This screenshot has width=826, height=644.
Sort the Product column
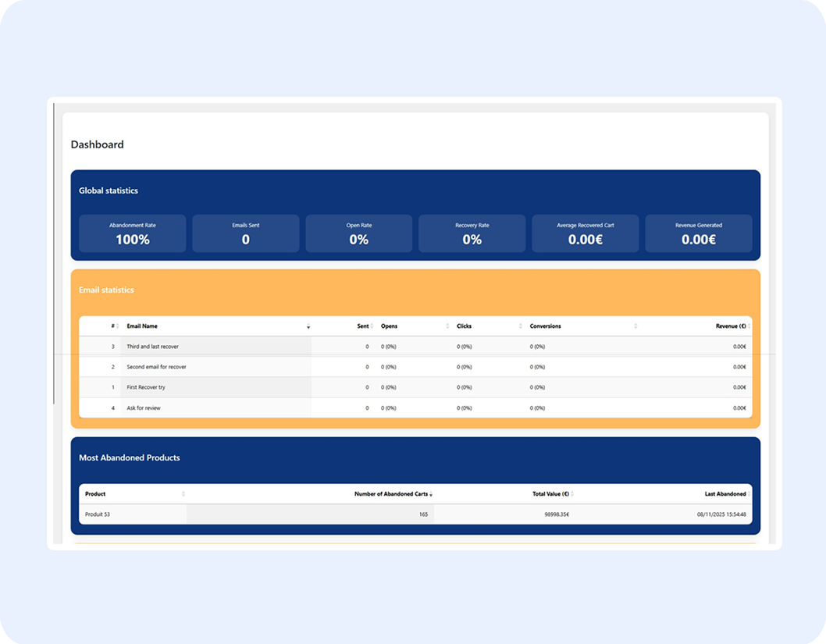[183, 493]
